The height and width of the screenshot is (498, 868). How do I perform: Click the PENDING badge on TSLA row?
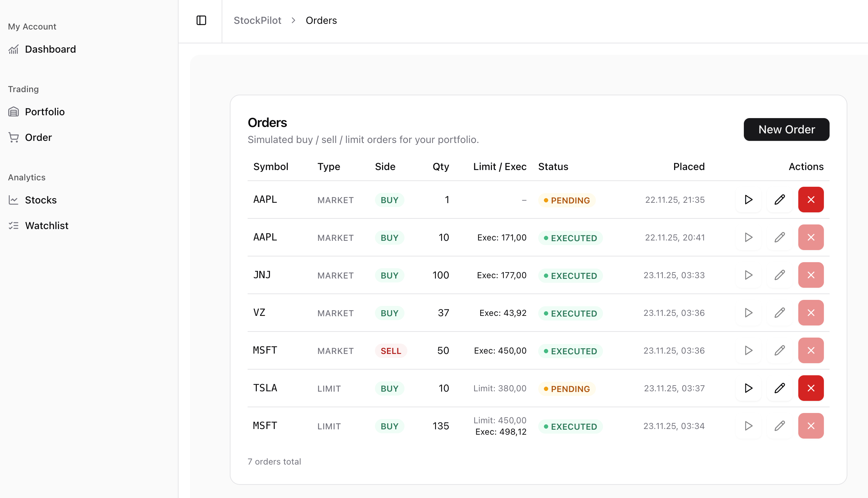tap(567, 389)
